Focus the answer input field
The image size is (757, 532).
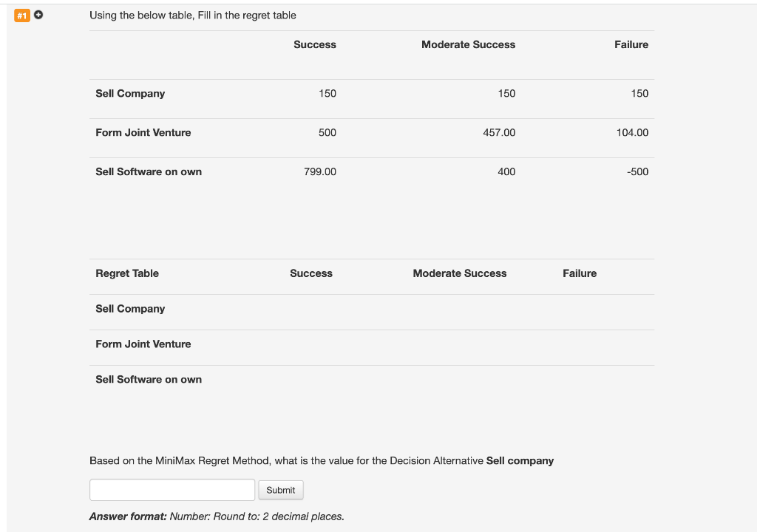pos(172,490)
